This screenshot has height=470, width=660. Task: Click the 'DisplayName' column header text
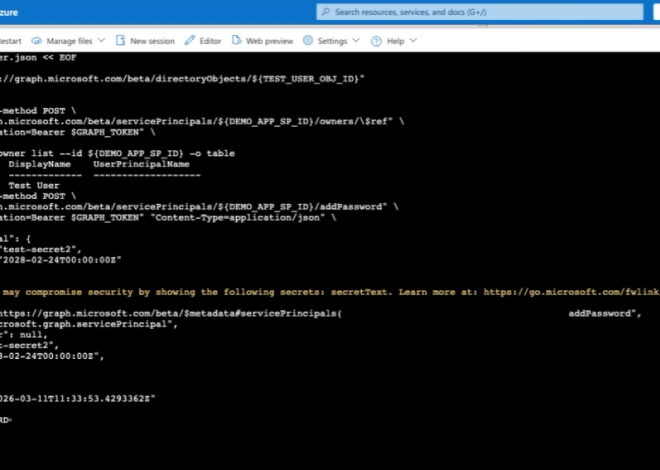pyautogui.click(x=40, y=164)
